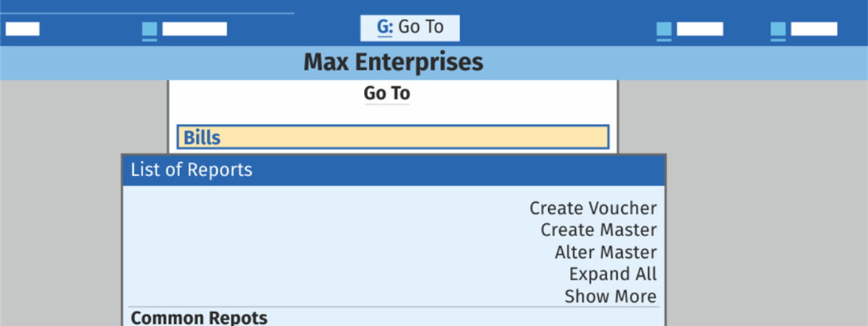The height and width of the screenshot is (326, 868).
Task: Click the Bills search input field
Action: 393,137
